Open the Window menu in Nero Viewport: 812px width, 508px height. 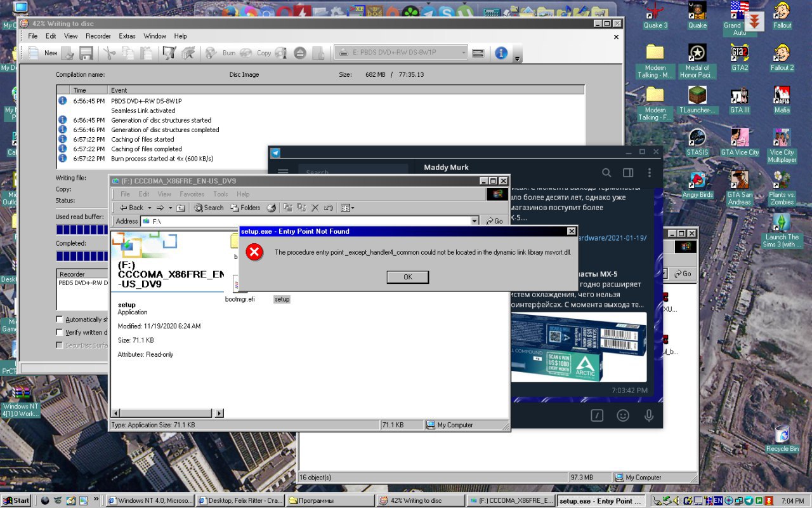point(155,36)
